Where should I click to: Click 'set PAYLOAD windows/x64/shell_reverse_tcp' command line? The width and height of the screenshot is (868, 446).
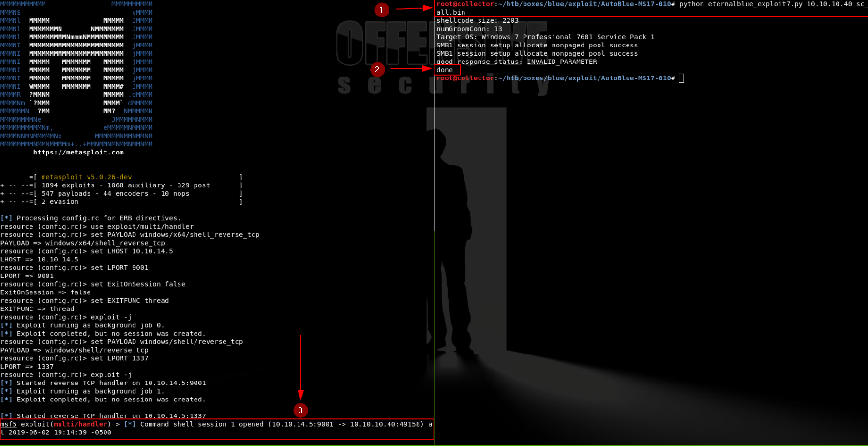point(130,235)
